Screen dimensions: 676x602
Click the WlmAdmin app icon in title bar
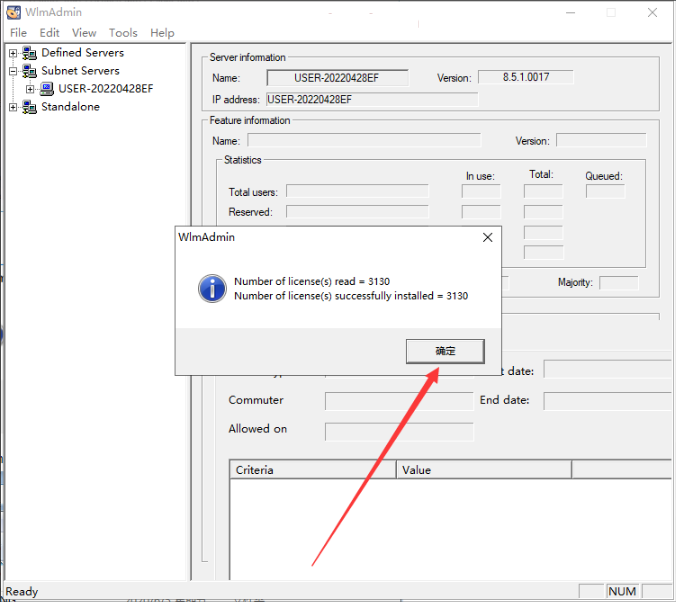tap(13, 12)
